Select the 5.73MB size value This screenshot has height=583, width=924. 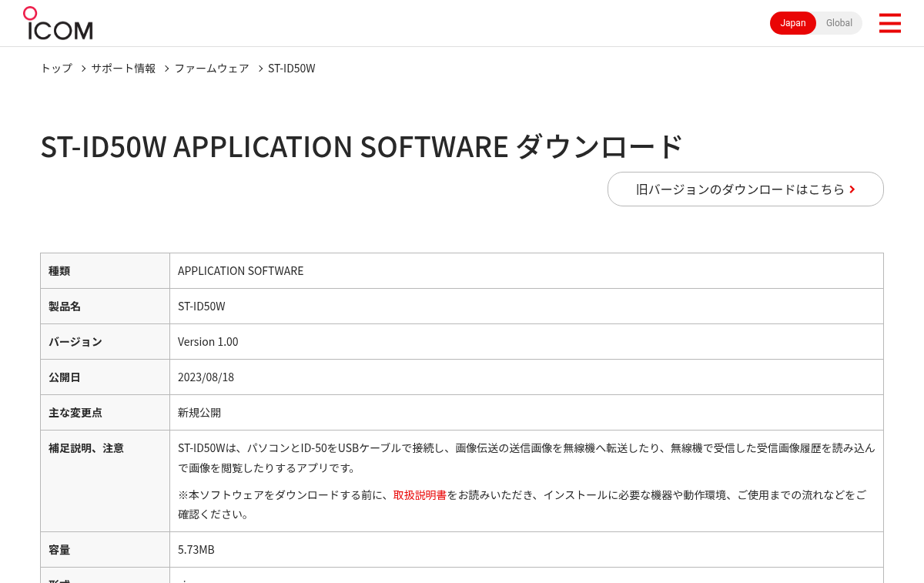pyautogui.click(x=196, y=549)
